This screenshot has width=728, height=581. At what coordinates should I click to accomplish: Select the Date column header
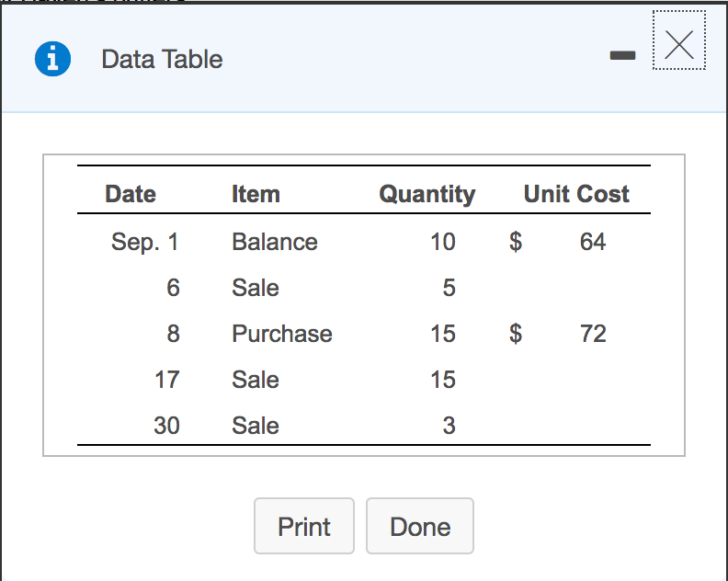[x=131, y=194]
